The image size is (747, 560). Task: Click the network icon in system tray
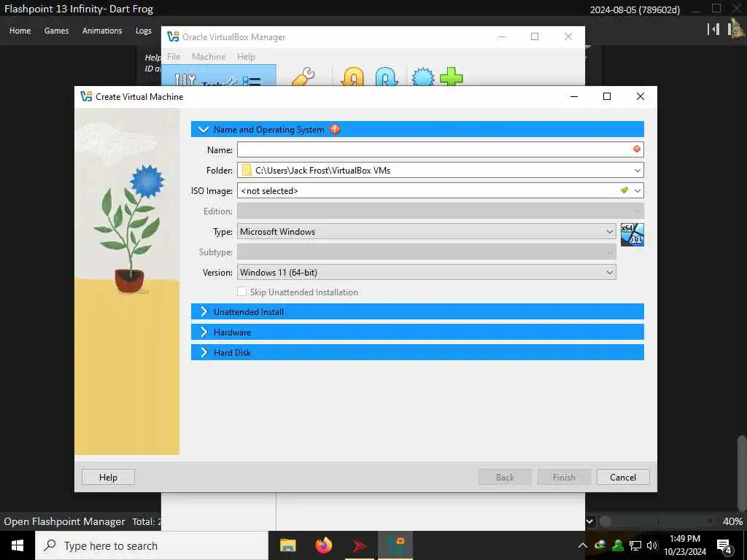635,545
